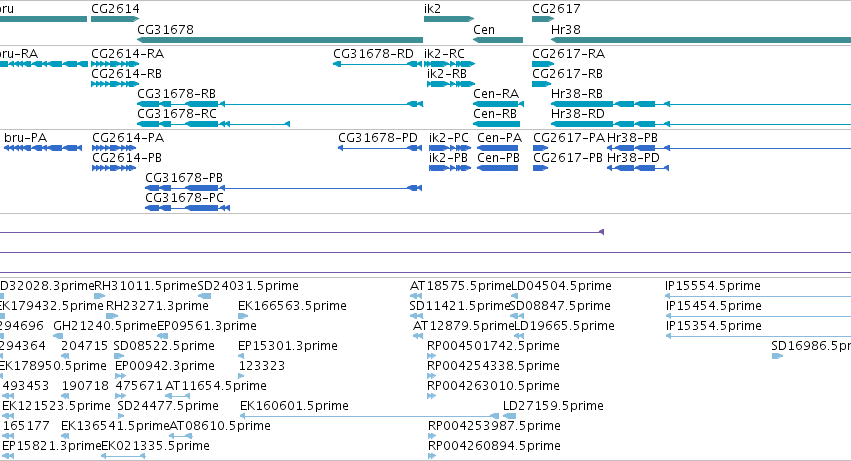Select the CG2614-RA transcript glyph
851x461 pixels.
tap(115, 64)
